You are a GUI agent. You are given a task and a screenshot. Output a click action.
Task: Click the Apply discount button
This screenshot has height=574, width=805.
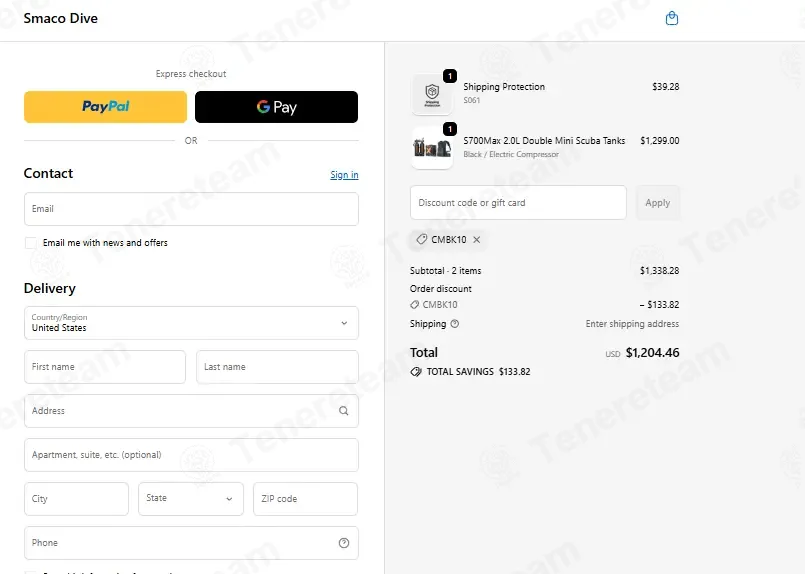click(658, 203)
